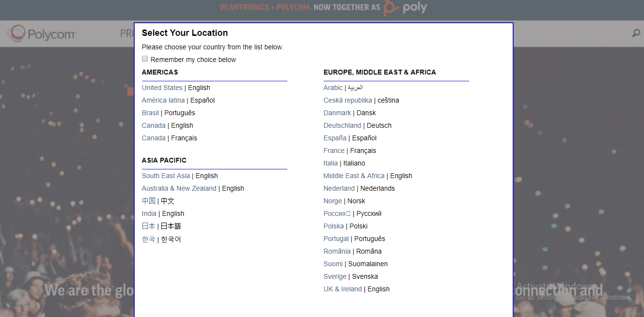The image size is (644, 317).
Task: Choose the Polska link
Action: coord(334,226)
